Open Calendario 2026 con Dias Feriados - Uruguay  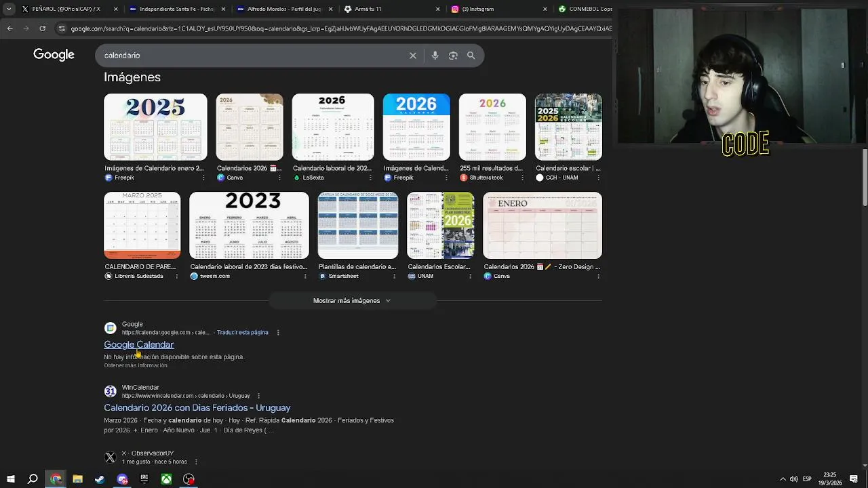[x=197, y=407]
